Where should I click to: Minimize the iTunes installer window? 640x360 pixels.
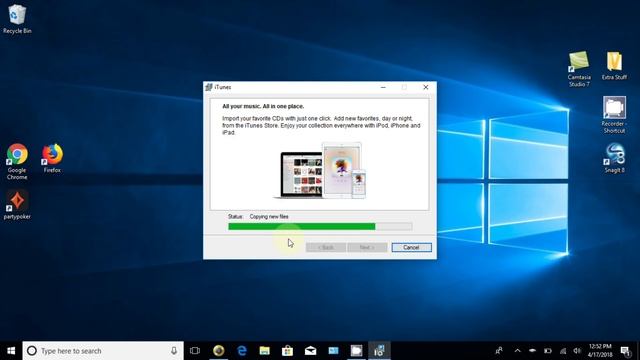click(x=383, y=87)
